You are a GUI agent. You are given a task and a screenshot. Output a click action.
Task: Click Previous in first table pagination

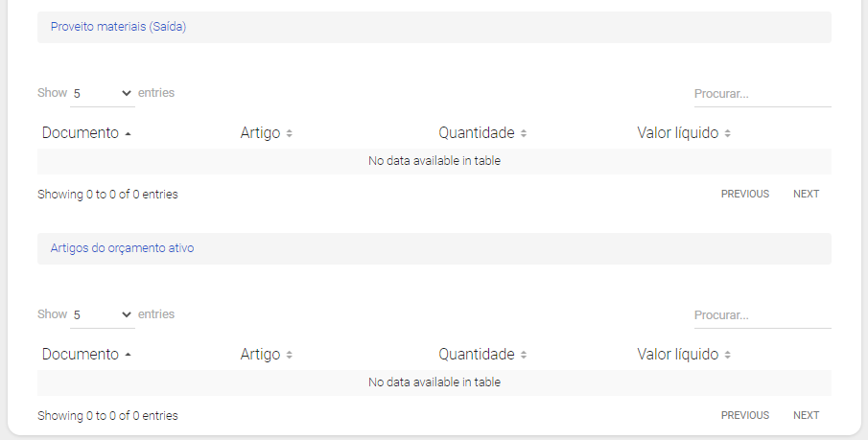click(745, 194)
